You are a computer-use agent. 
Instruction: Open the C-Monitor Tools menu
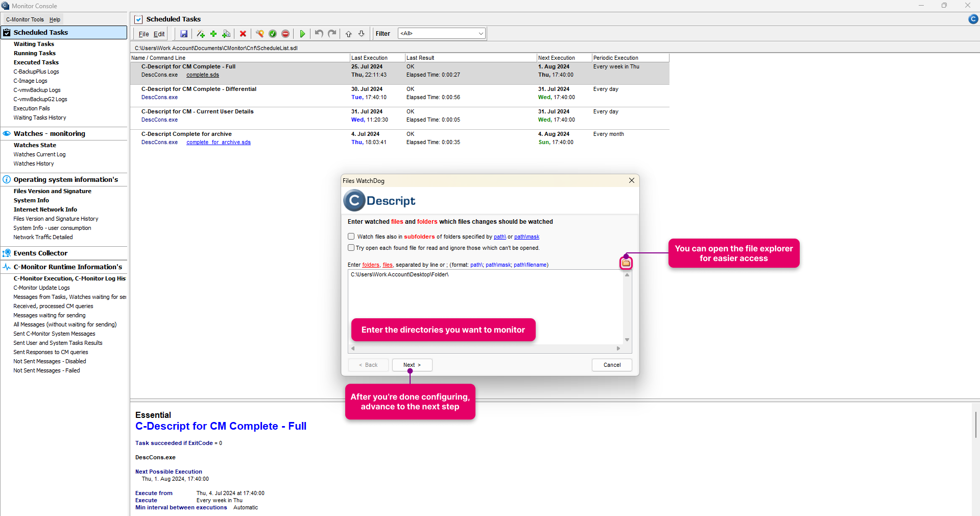[x=25, y=19]
